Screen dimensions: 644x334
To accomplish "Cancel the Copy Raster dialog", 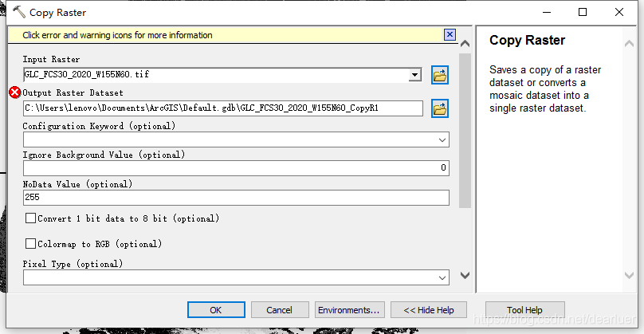I will coord(280,310).
